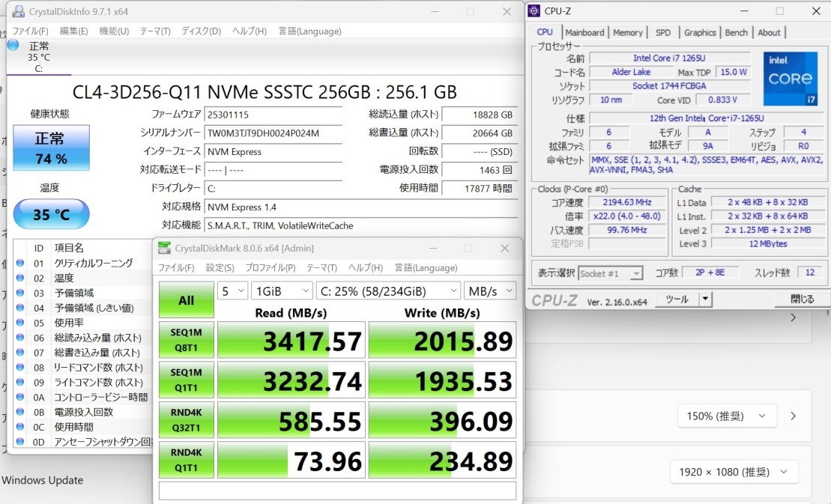Open the 機能(U) menu in CrystalDiskInfo

(x=114, y=31)
